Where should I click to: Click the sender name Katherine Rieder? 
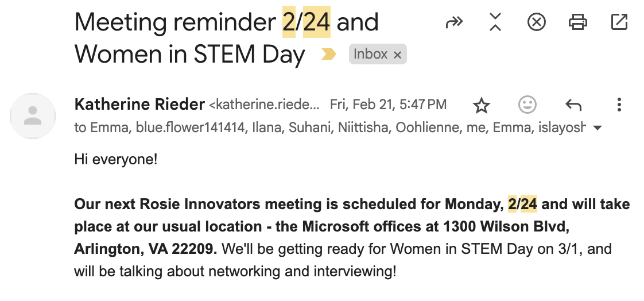[139, 105]
